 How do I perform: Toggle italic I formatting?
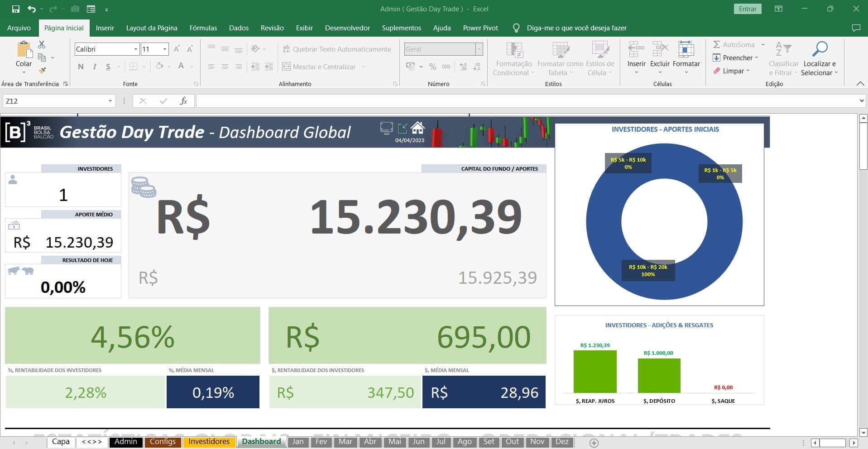coord(94,67)
